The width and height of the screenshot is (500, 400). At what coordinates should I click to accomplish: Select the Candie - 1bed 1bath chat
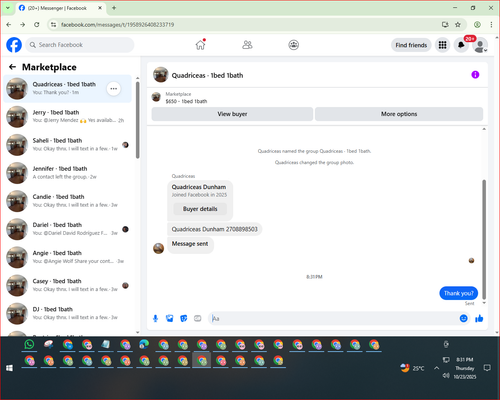pyautogui.click(x=67, y=201)
